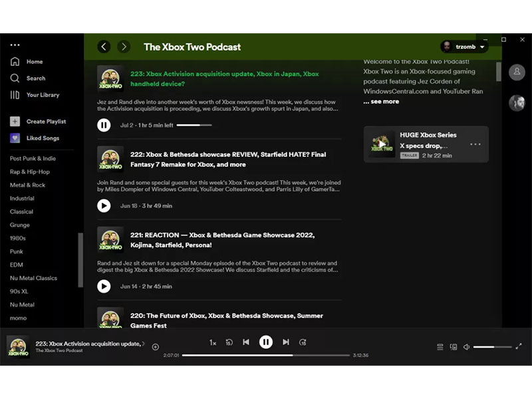Viewport: 532px width, 399px height.
Task: Pause playback in player bar
Action: click(x=266, y=342)
